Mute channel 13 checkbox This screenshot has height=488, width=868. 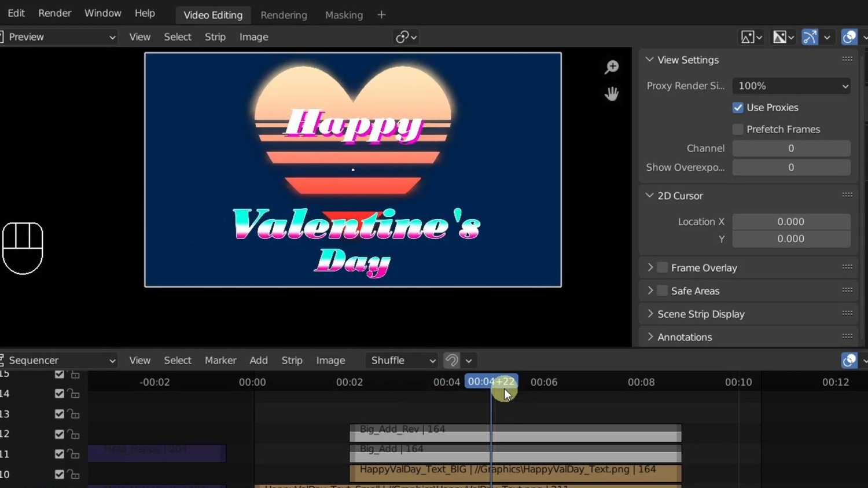pos(59,414)
